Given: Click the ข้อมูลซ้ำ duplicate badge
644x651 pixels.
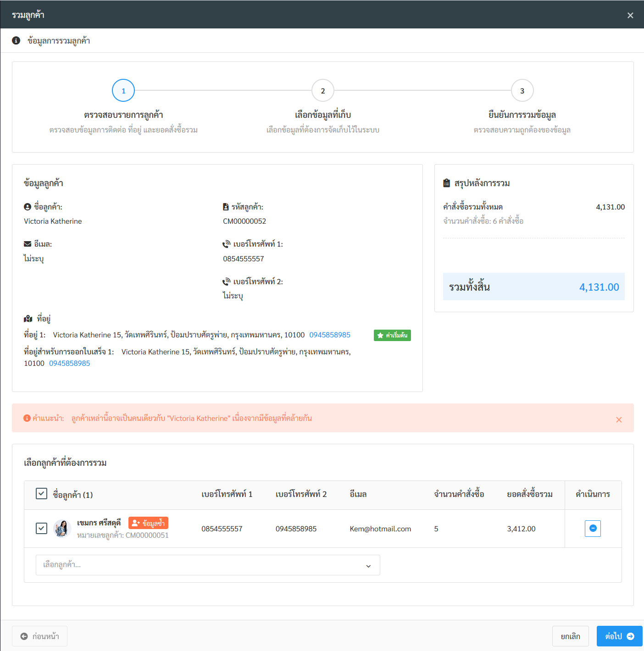Looking at the screenshot, I should (x=148, y=523).
